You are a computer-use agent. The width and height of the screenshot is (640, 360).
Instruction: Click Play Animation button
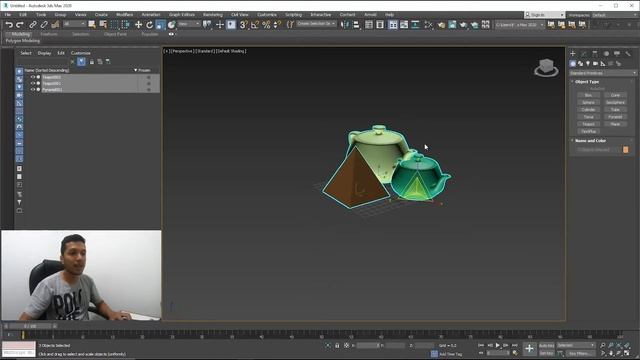point(498,346)
